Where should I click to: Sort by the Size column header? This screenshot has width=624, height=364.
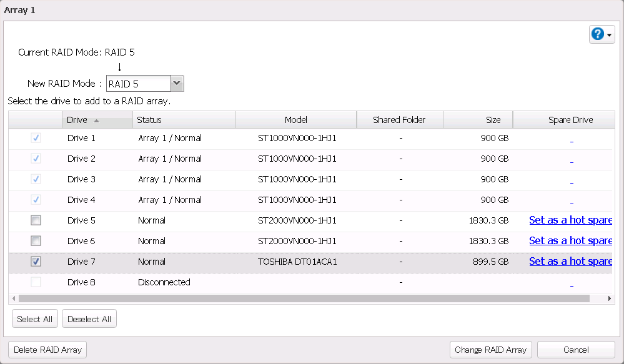493,120
